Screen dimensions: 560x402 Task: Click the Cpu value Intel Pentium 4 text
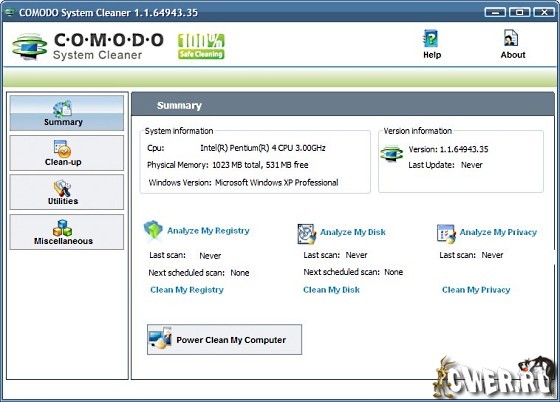tap(262, 148)
